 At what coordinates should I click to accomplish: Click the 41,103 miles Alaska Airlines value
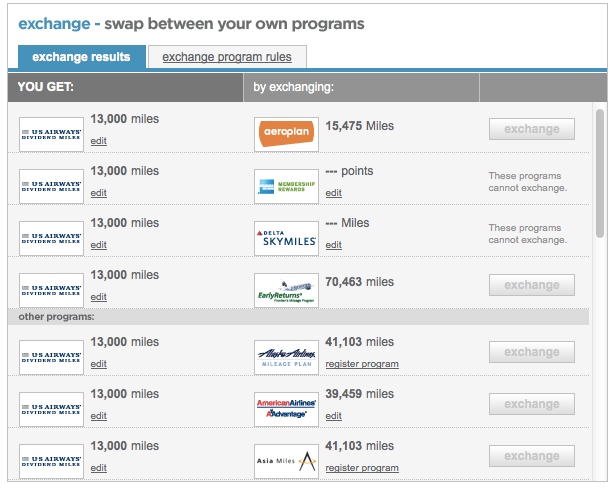pyautogui.click(x=360, y=342)
